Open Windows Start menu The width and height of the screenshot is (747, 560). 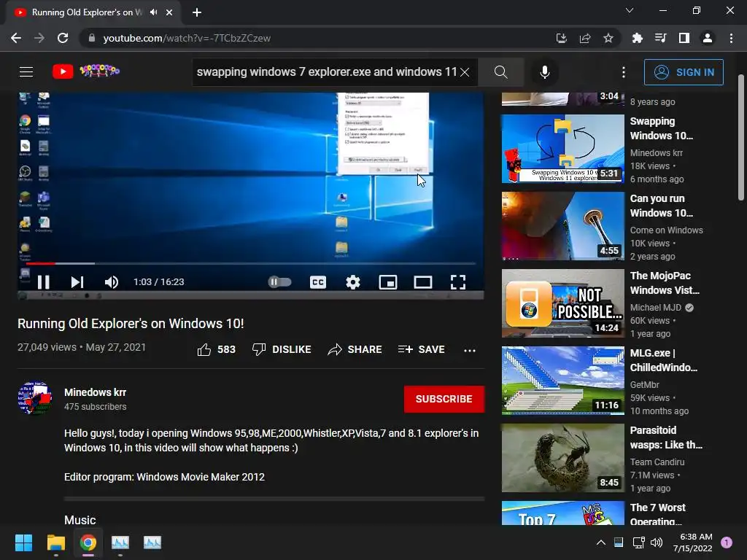point(23,542)
